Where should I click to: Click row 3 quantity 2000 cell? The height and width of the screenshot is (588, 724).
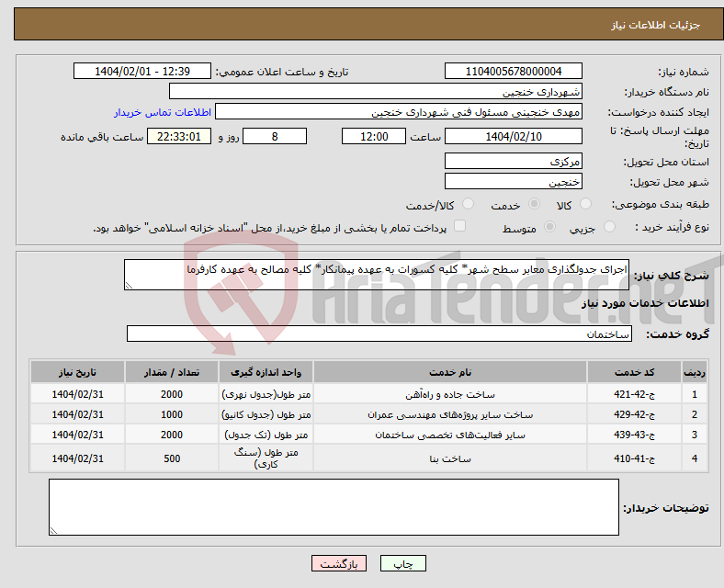pyautogui.click(x=172, y=435)
